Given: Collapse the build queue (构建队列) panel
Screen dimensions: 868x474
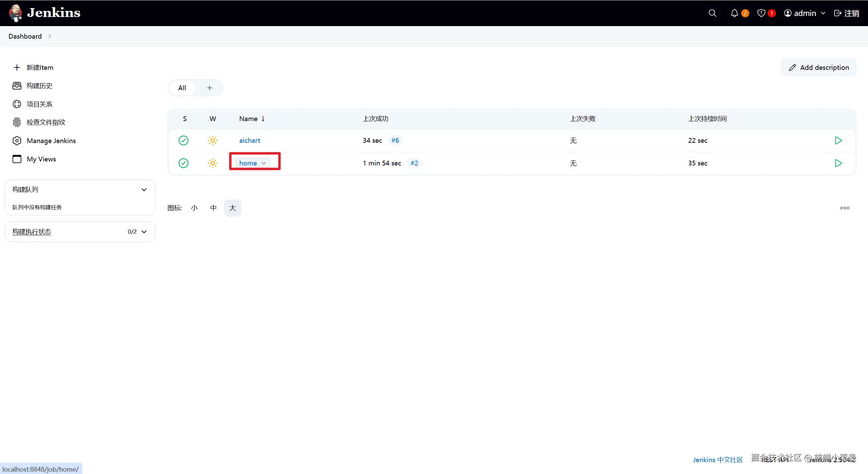Looking at the screenshot, I should point(144,190).
